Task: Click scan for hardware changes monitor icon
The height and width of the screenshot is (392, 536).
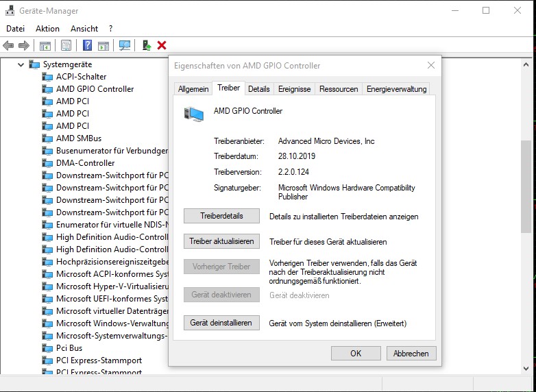Action: click(125, 45)
